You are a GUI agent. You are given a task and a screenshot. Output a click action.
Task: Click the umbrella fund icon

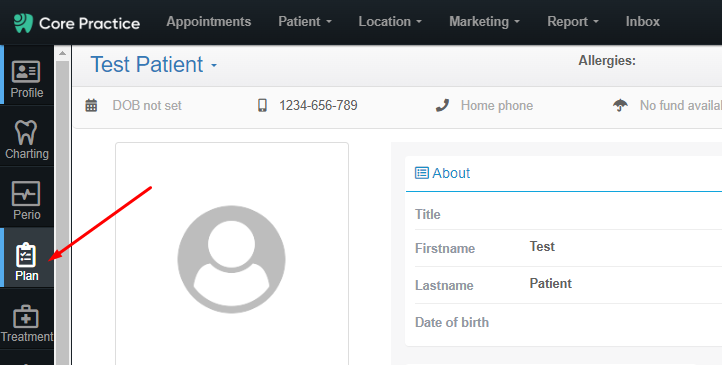pyautogui.click(x=620, y=105)
